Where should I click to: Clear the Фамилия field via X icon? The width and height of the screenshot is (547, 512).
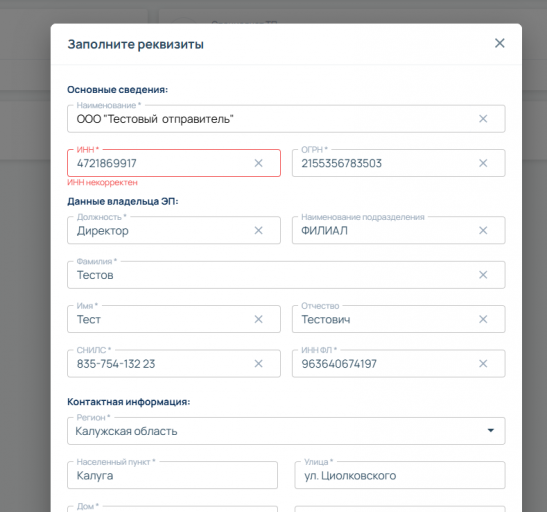(x=483, y=275)
